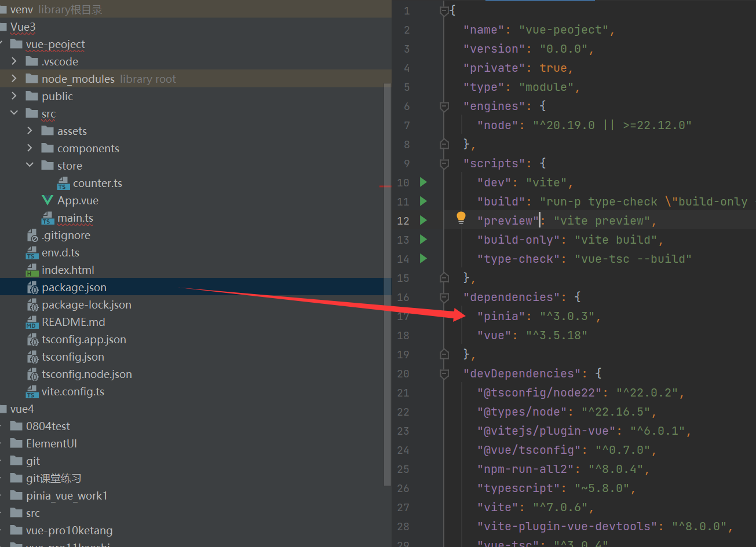Viewport: 756px width, 547px height.
Task: Expand the public folder chevron
Action: [x=14, y=96]
